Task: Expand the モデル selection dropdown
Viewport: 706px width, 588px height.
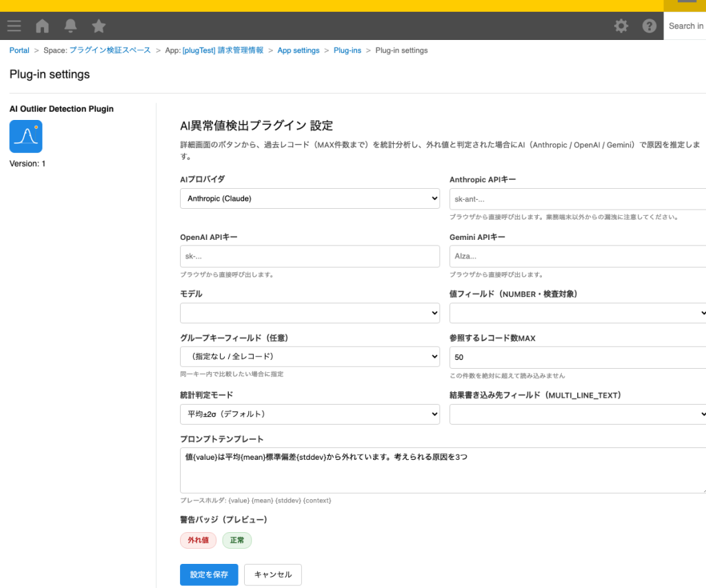Action: coord(309,312)
